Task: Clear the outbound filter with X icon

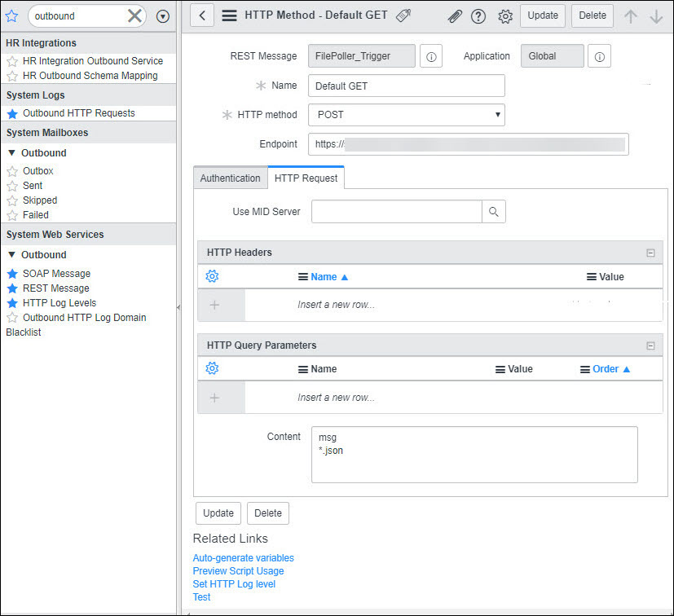Action: [134, 16]
